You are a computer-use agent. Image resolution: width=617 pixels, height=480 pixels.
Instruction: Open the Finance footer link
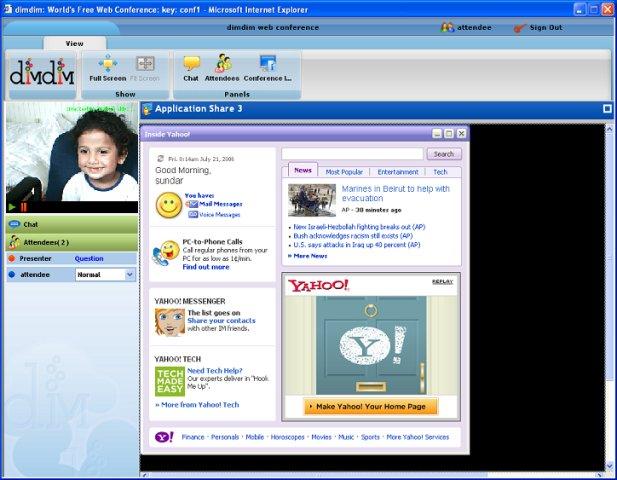[x=193, y=437]
